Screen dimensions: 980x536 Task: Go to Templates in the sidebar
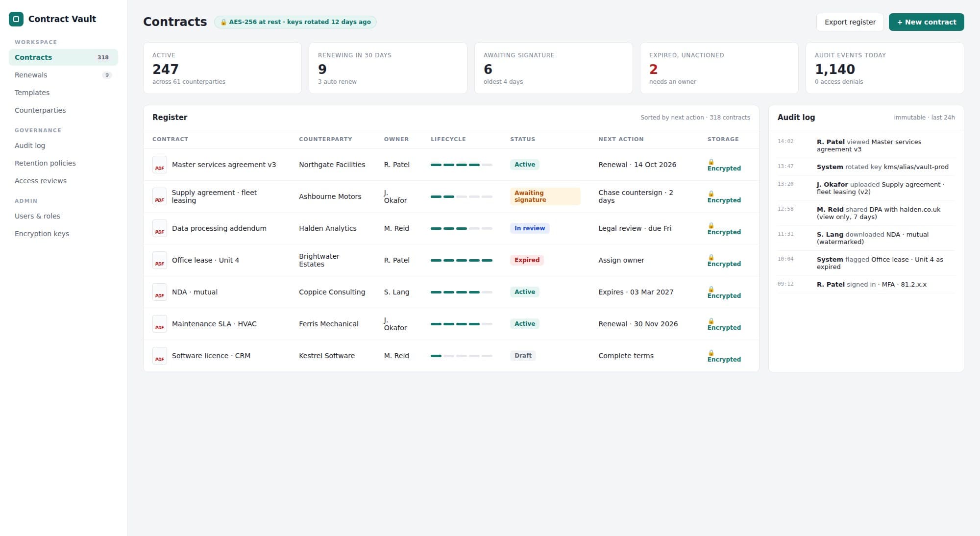coord(63,93)
